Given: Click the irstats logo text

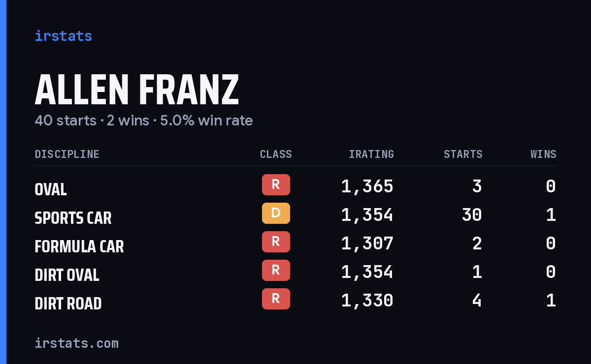Looking at the screenshot, I should (x=63, y=36).
